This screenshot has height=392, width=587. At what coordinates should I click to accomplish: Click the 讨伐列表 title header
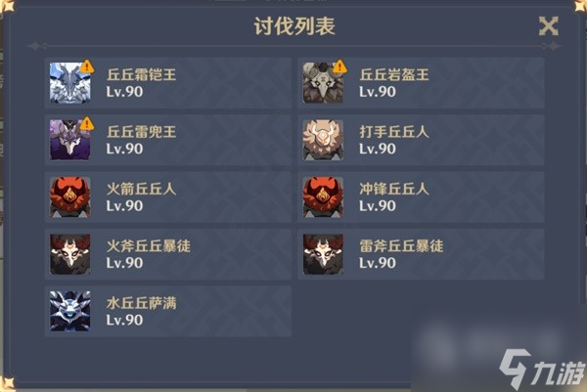[x=294, y=26]
